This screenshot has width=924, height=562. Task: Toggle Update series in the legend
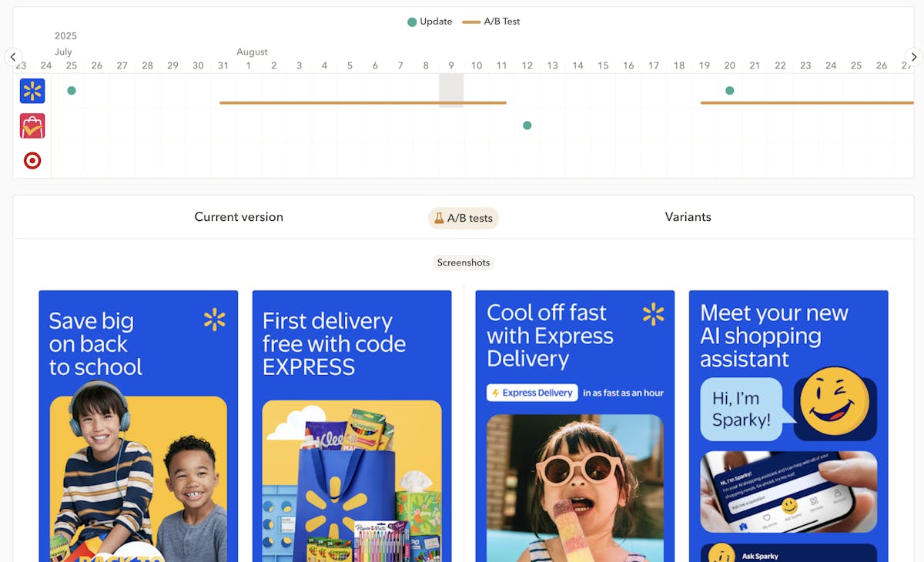430,22
